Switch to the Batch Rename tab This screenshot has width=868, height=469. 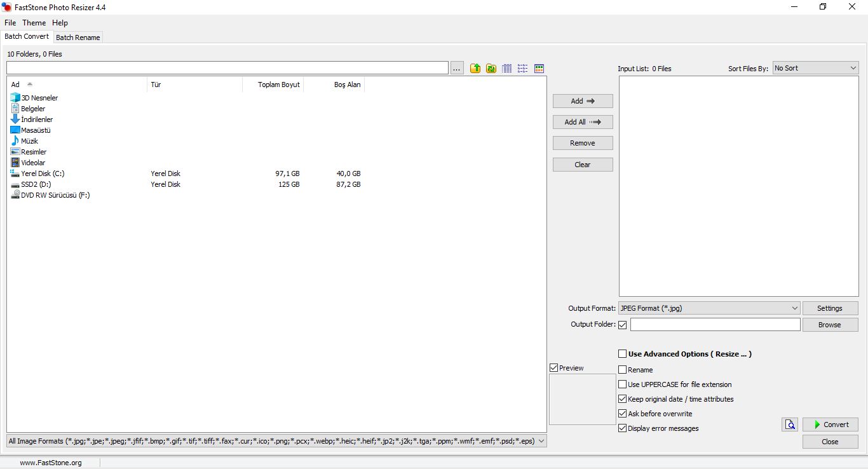click(x=78, y=37)
